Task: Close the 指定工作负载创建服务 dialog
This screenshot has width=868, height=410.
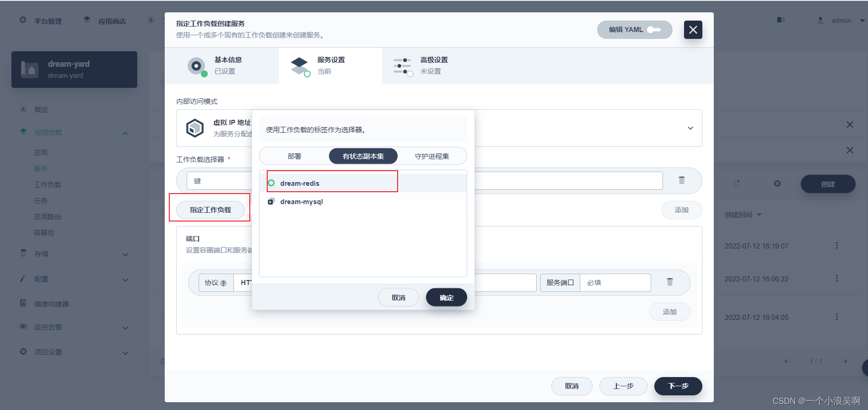Action: pos(693,30)
